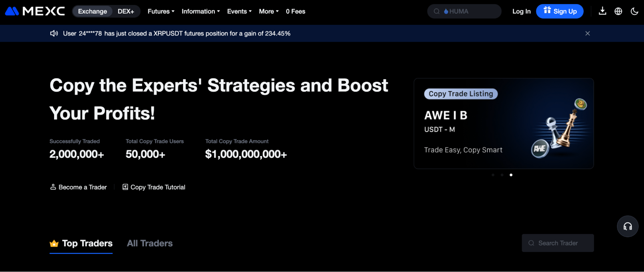
Task: Open the MEXC logo home link
Action: click(35, 11)
